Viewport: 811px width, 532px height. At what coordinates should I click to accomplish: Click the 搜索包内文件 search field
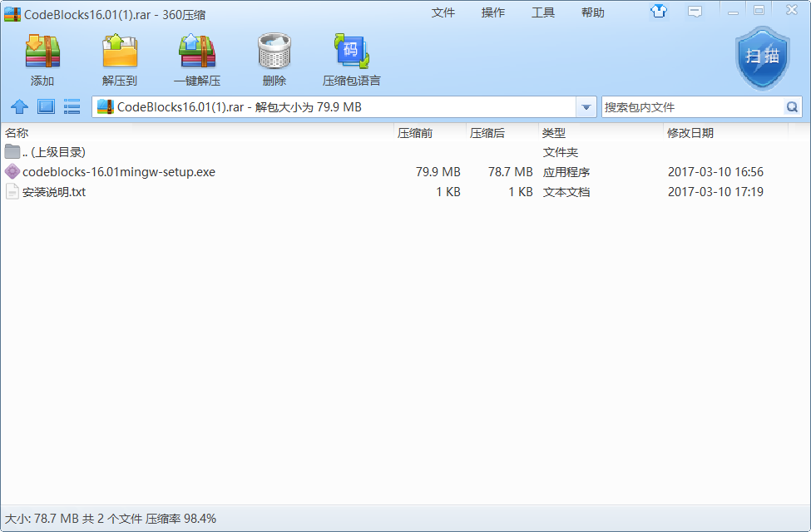tap(690, 107)
